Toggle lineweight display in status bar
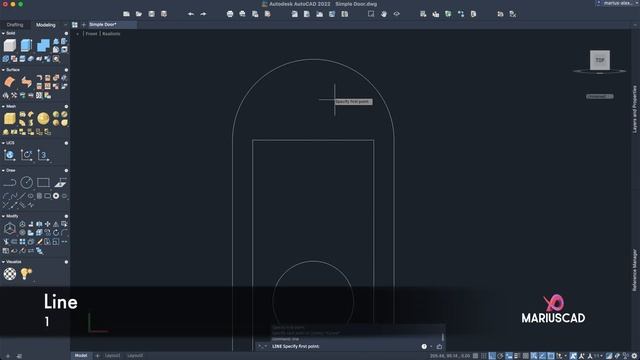 tap(517, 356)
